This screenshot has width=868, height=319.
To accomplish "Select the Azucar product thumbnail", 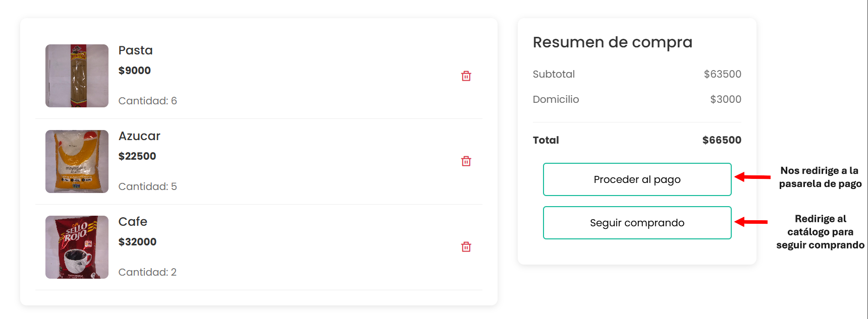I will click(77, 161).
